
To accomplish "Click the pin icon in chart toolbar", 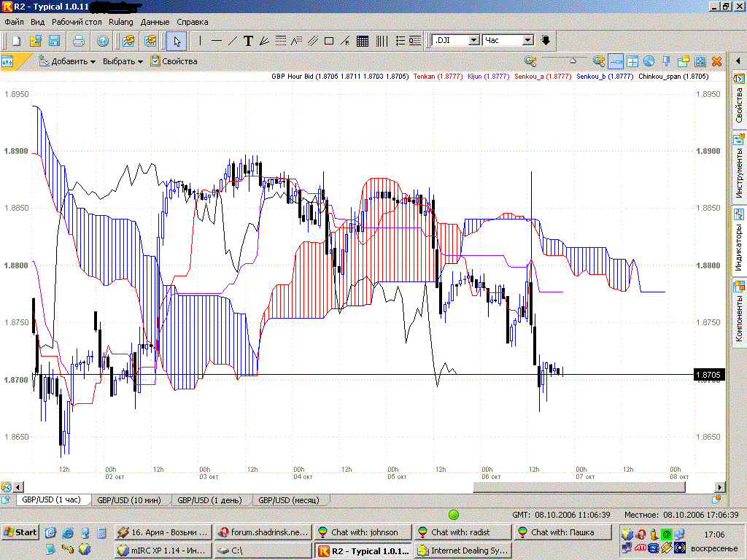I will 666,61.
